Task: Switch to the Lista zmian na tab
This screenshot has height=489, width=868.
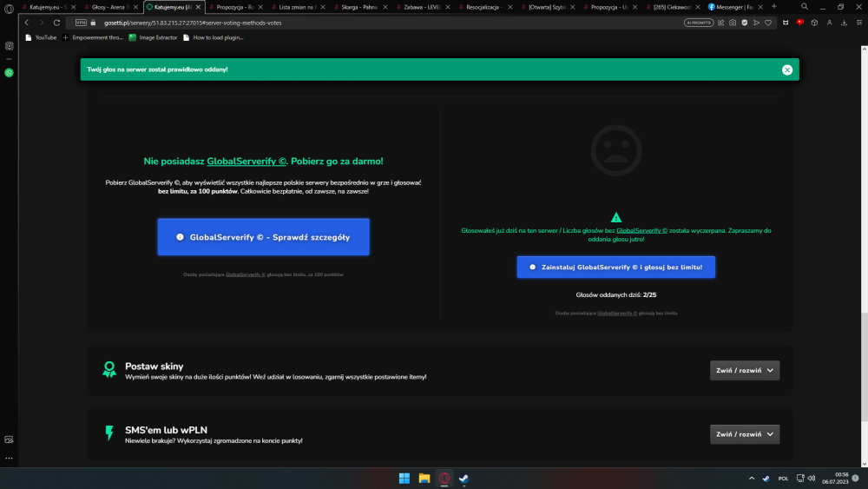Action: click(x=297, y=7)
